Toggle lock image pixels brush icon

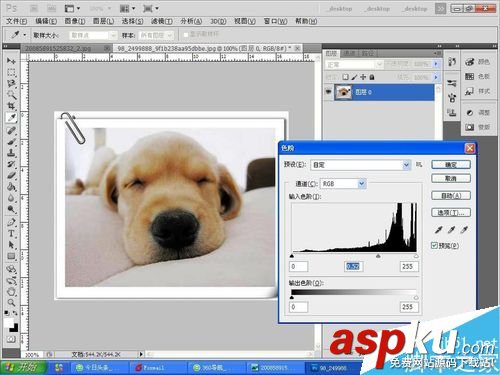[354, 77]
